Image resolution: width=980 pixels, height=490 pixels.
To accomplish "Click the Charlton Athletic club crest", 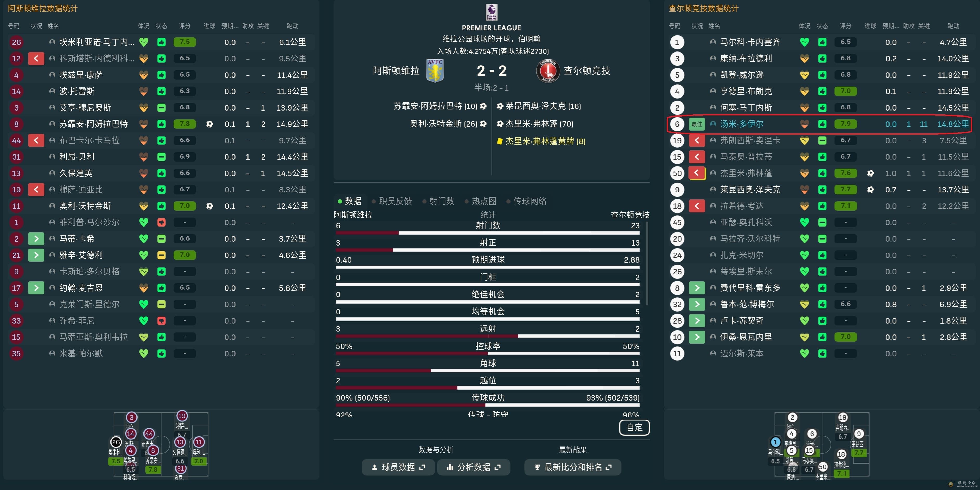I will 548,71.
